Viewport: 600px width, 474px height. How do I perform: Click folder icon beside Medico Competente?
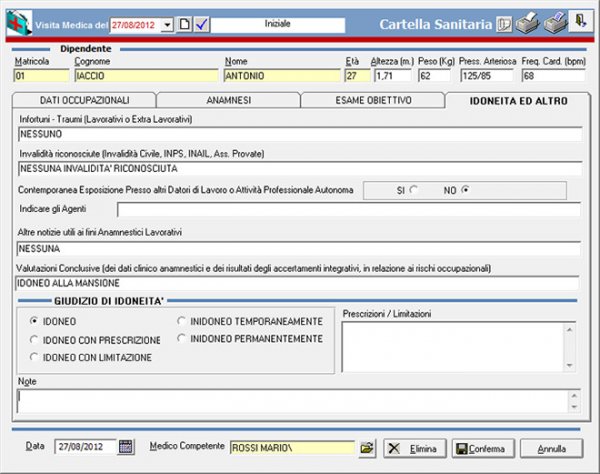coord(366,447)
